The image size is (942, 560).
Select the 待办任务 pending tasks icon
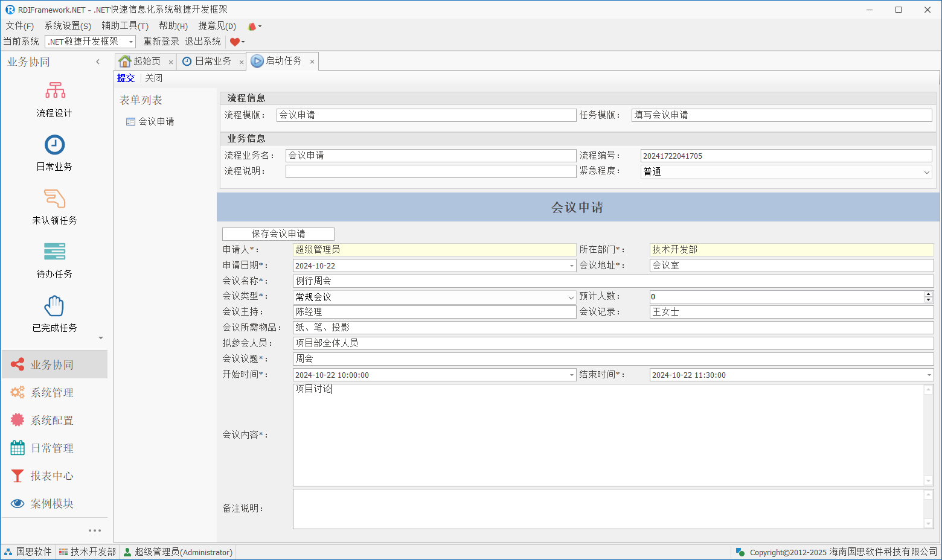[x=55, y=252]
